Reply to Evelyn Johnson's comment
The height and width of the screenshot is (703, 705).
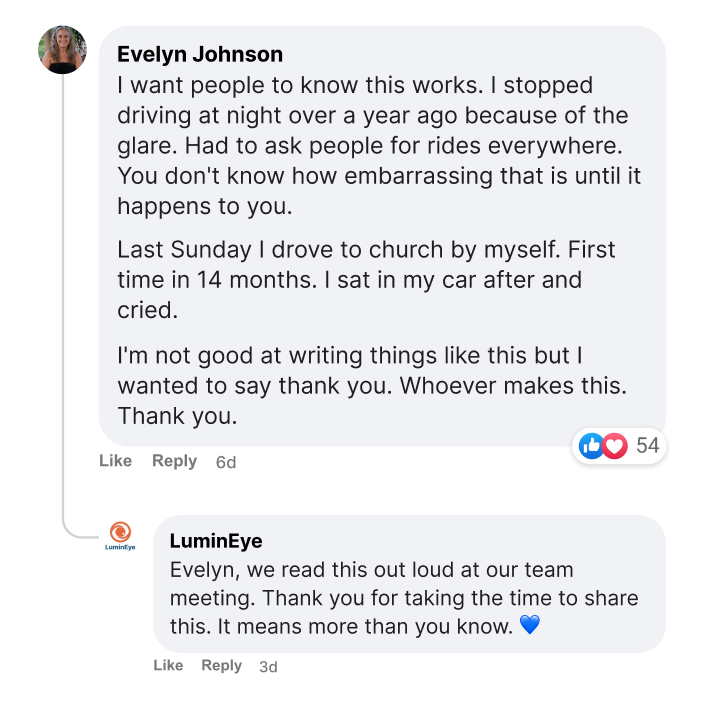(174, 461)
